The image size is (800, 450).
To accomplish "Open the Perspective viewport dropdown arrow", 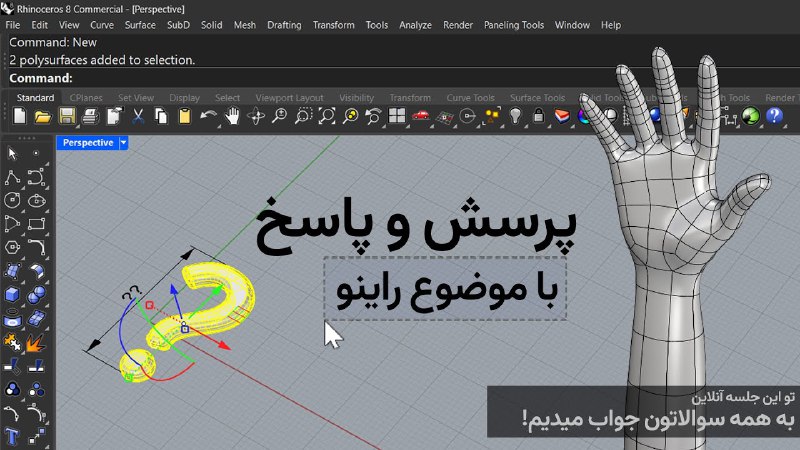I will point(123,143).
